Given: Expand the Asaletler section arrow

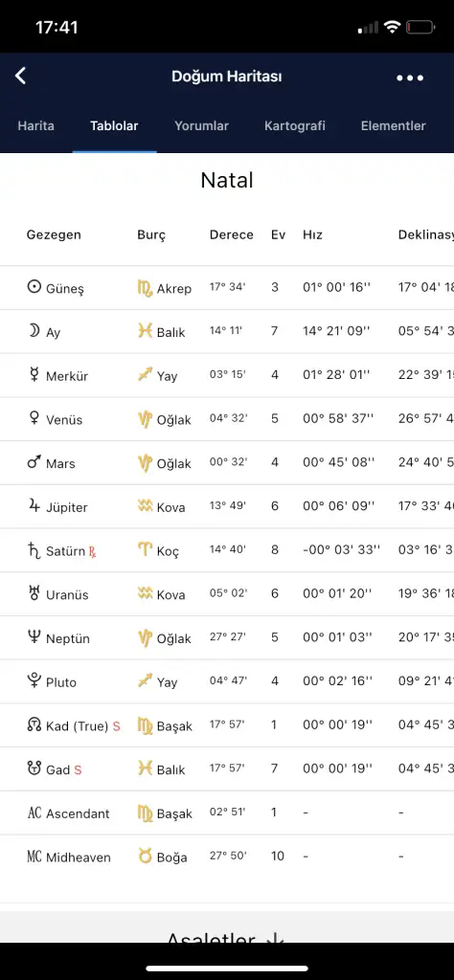Looking at the screenshot, I should click(x=272, y=938).
